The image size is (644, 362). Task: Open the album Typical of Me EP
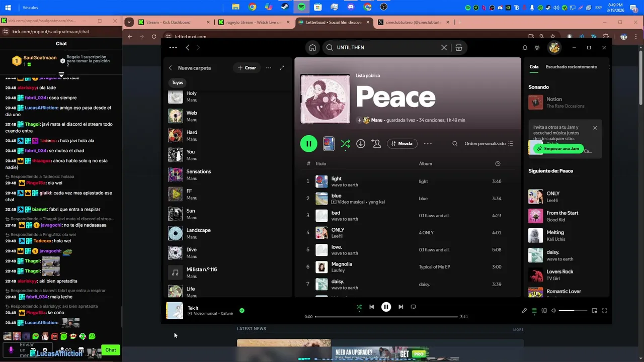click(435, 267)
